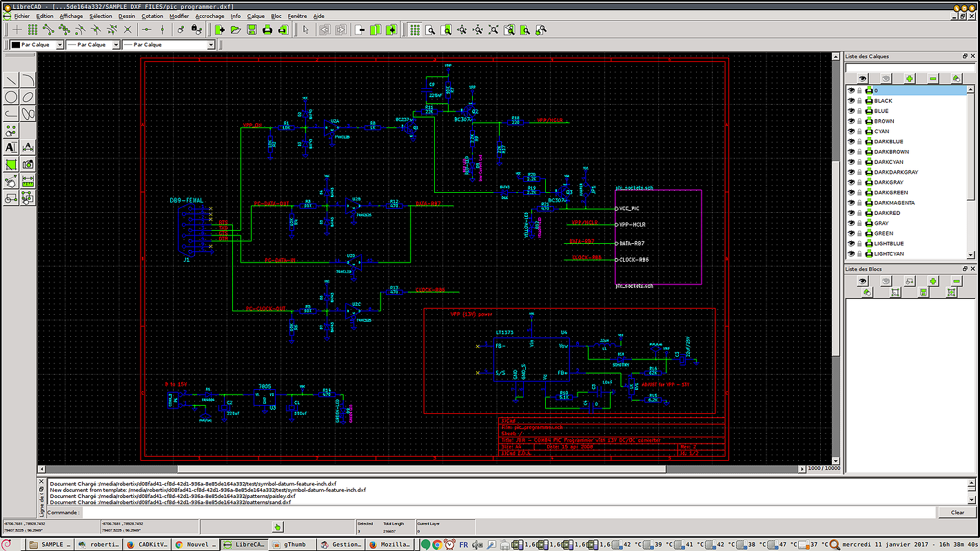Open the Dessin menu
The width and height of the screenshot is (980, 551).
click(127, 16)
